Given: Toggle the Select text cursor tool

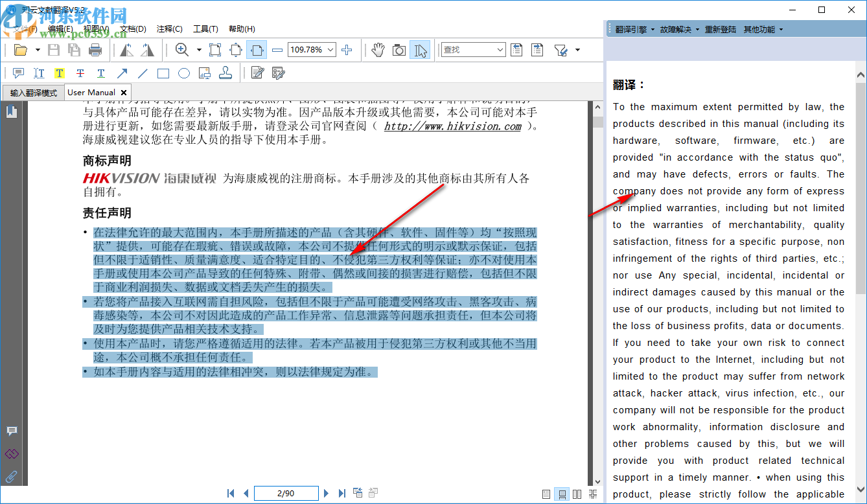Looking at the screenshot, I should pos(421,50).
